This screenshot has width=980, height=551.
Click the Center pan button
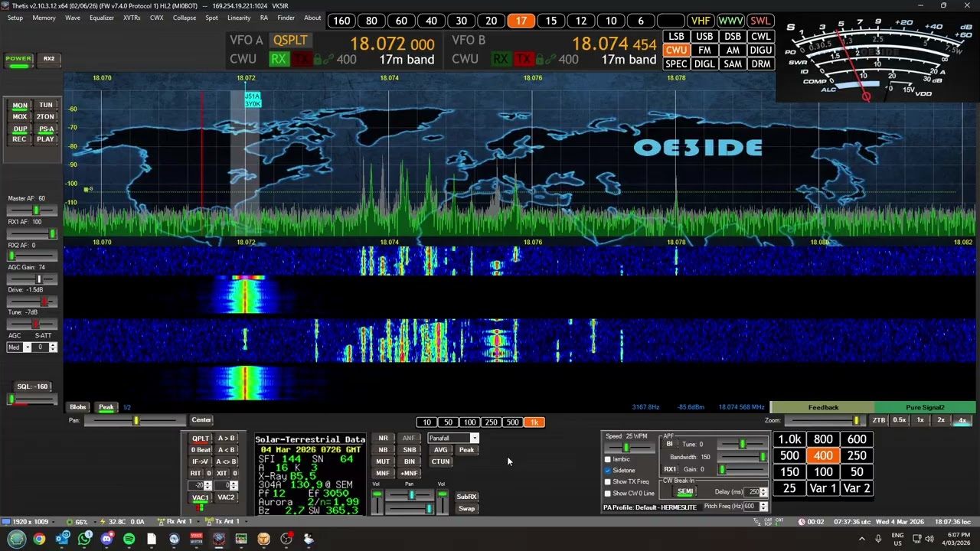(201, 420)
